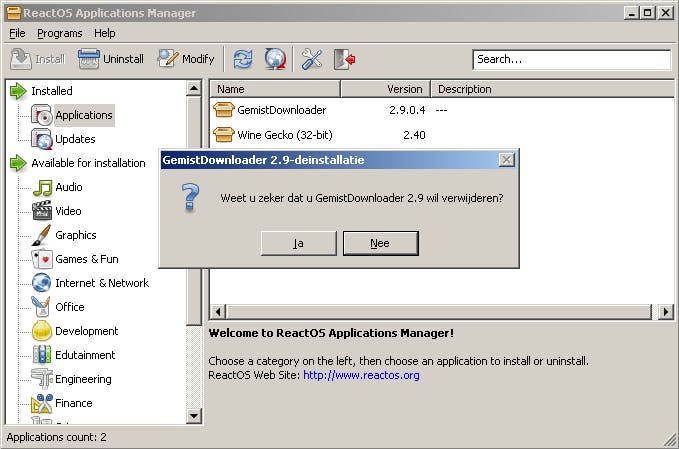
Task: Open the Programs menu
Action: [x=60, y=33]
